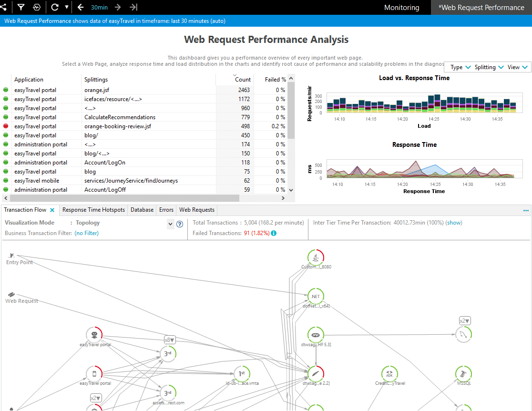Select the 3rd party node below the x8 group
532x411 pixels.
pos(168,354)
